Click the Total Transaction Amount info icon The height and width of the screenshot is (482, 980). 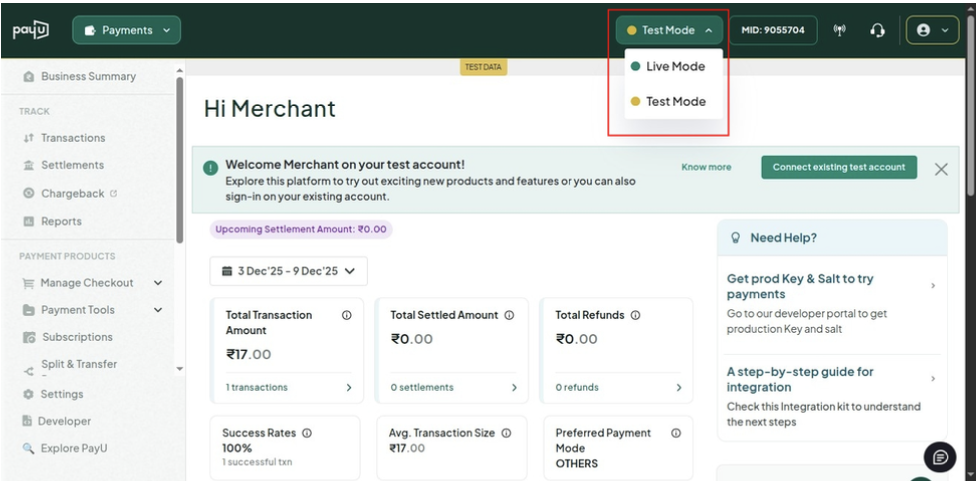click(346, 315)
